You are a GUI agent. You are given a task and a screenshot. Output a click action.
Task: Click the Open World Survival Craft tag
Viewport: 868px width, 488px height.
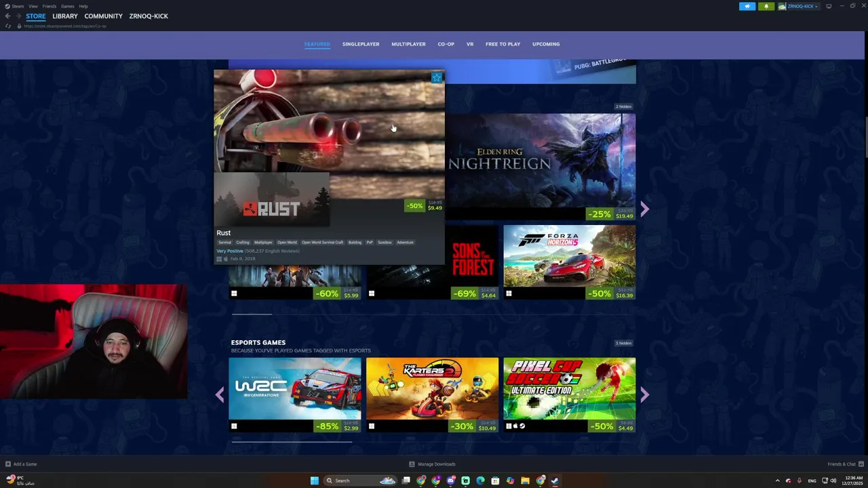pos(323,242)
